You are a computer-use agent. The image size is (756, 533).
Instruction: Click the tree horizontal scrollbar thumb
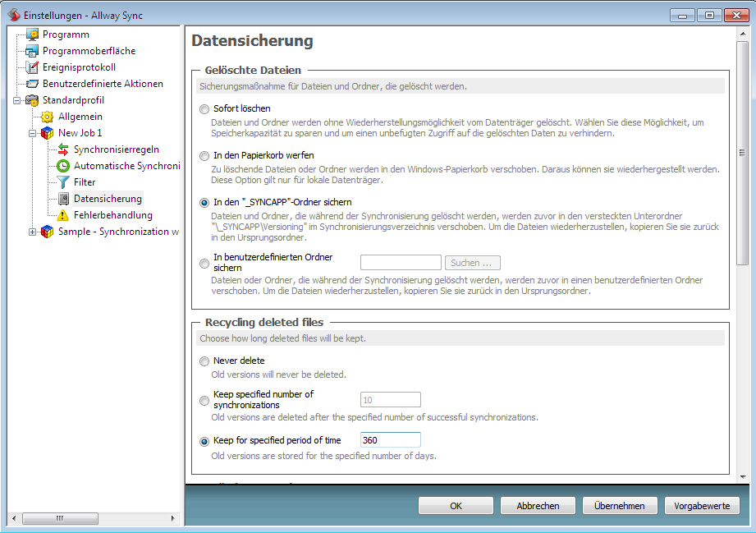[x=60, y=518]
